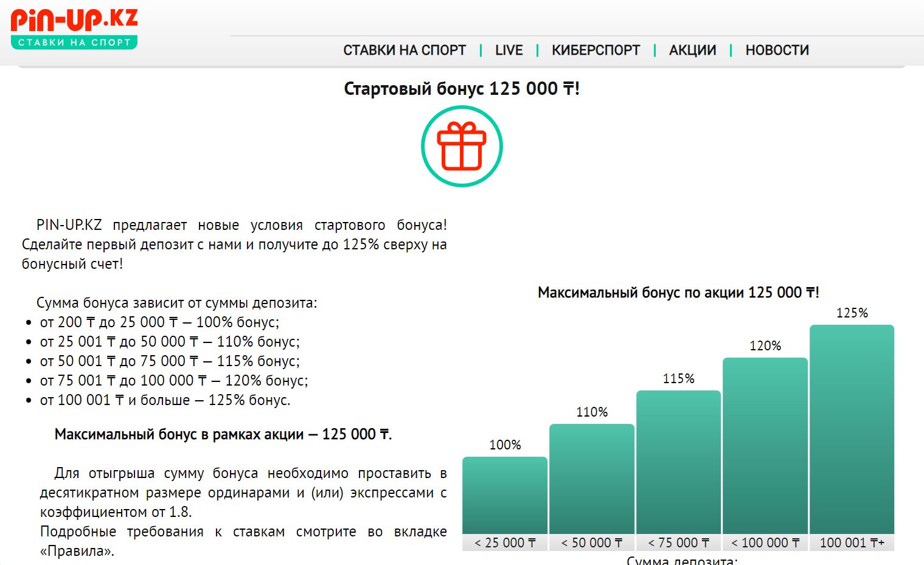924x565 pixels.
Task: Open the АКЦИИ page
Action: [693, 50]
